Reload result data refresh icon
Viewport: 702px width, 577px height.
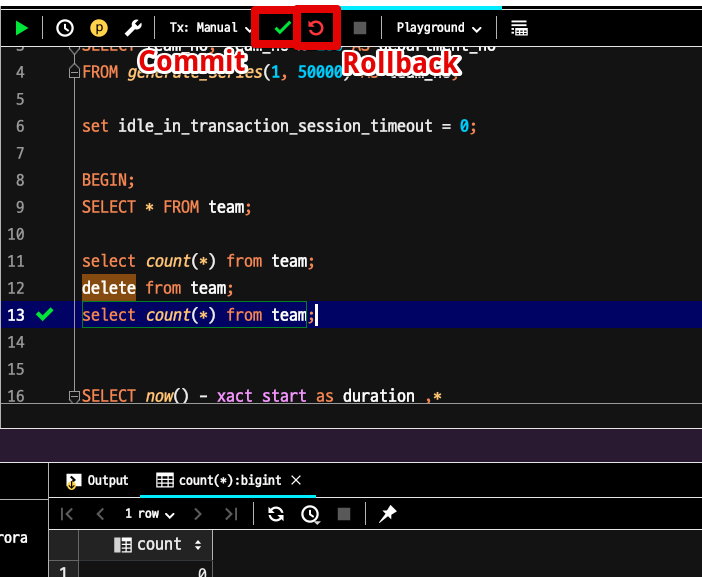click(x=276, y=514)
